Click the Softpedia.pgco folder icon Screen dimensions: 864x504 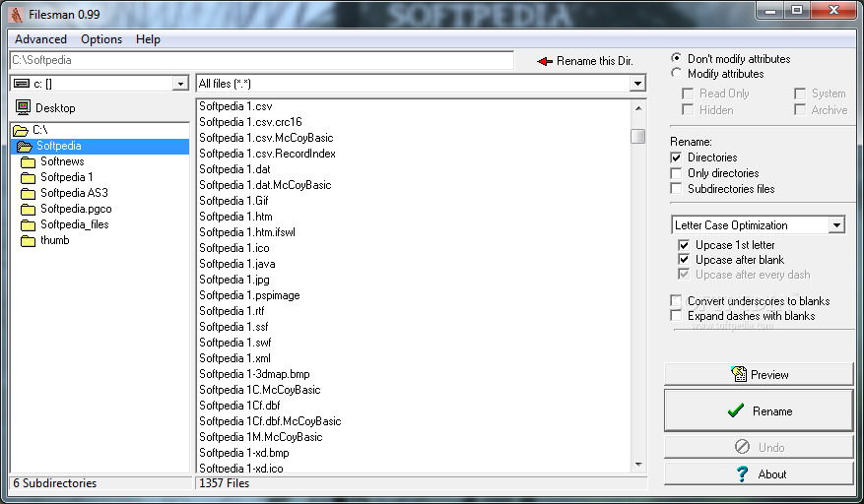[x=29, y=210]
